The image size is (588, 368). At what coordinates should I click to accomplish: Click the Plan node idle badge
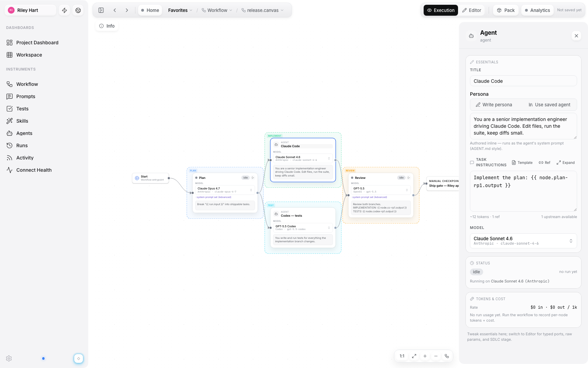[245, 178]
